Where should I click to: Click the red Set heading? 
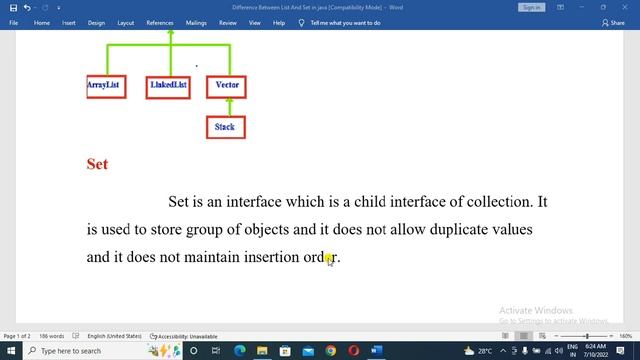pyautogui.click(x=97, y=164)
